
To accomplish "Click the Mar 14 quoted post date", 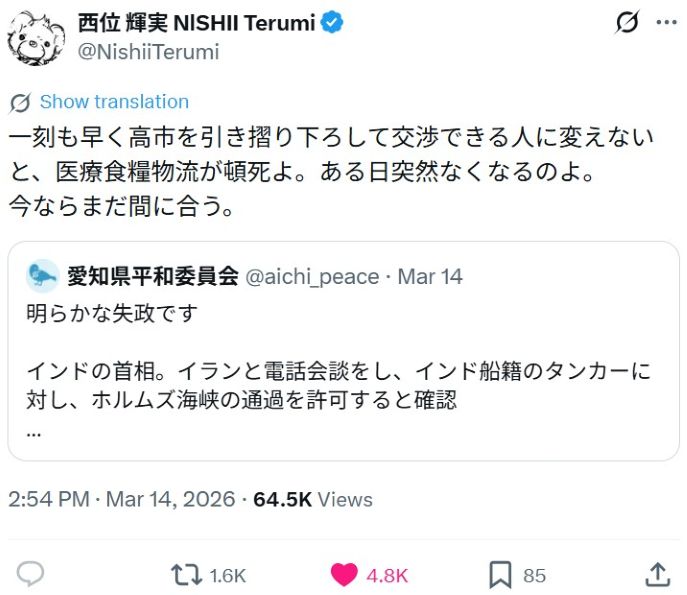I will [430, 276].
